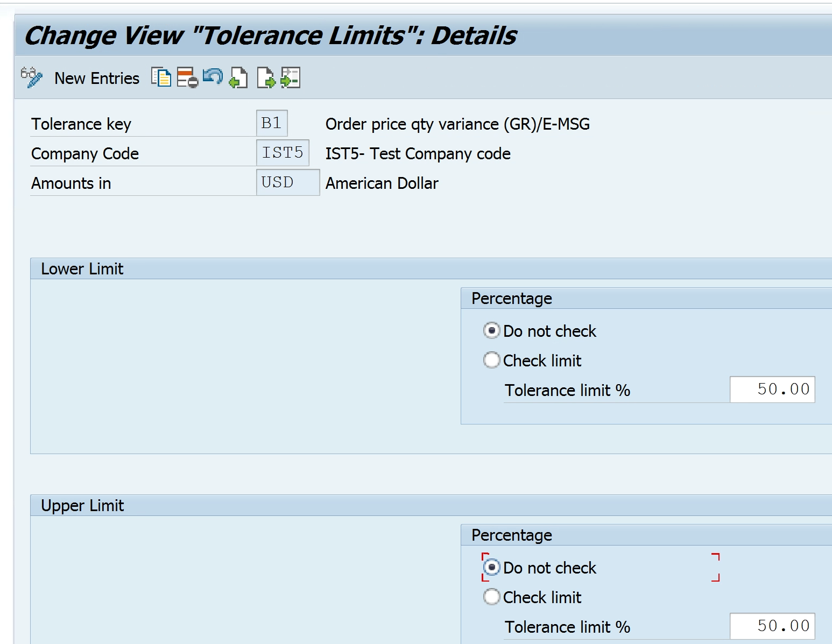Click the 'Tolerance key' label
This screenshot has width=832, height=644.
tap(81, 124)
